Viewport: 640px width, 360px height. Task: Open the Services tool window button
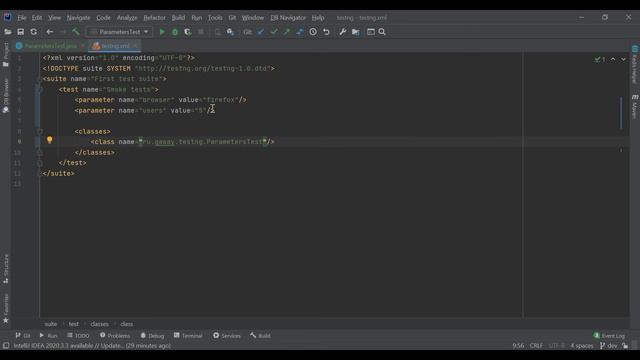pyautogui.click(x=227, y=336)
